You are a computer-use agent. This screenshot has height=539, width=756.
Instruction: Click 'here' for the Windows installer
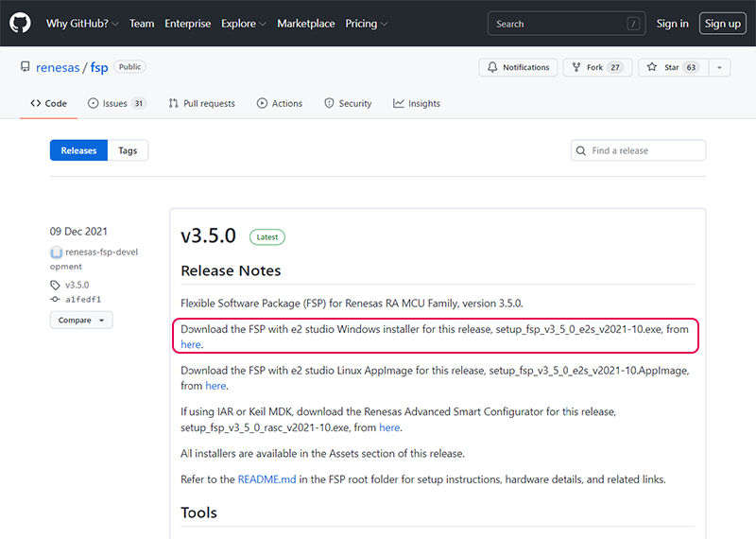tap(191, 344)
